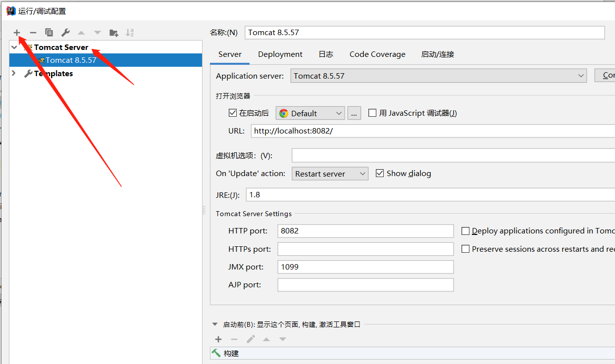This screenshot has width=615, height=364.
Task: Click the HTTPs port field
Action: pyautogui.click(x=365, y=249)
